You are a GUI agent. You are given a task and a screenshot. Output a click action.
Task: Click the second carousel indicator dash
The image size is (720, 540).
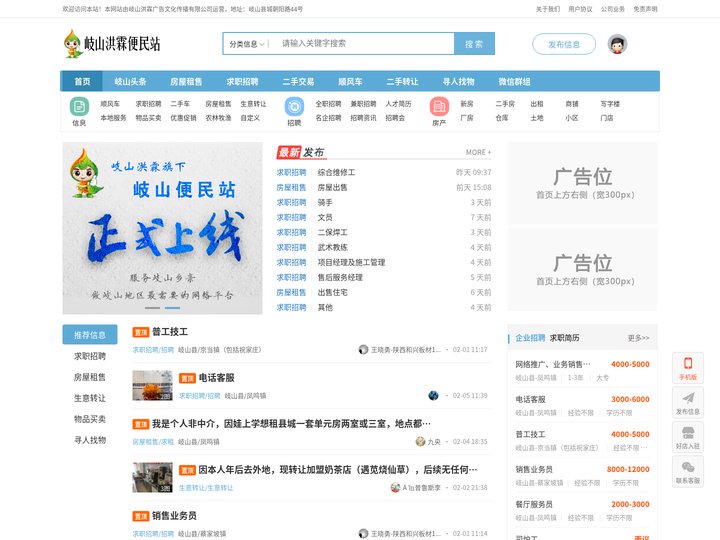[x=172, y=307]
